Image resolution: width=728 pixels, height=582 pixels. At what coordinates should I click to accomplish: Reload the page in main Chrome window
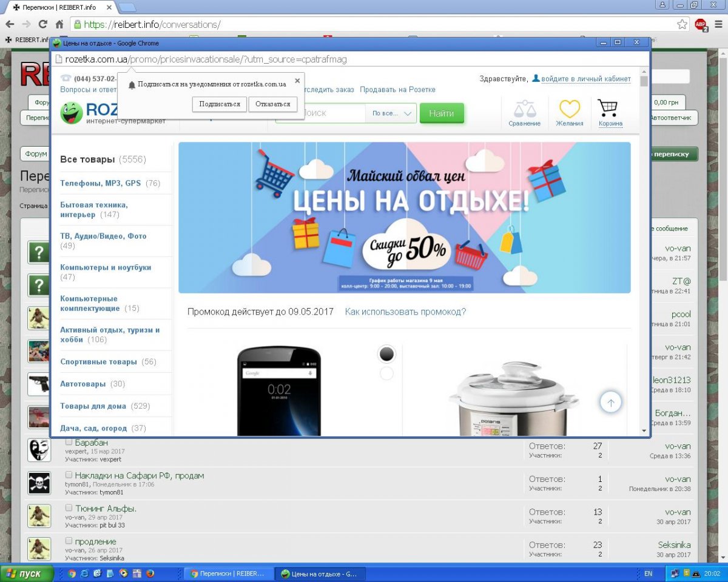42,24
